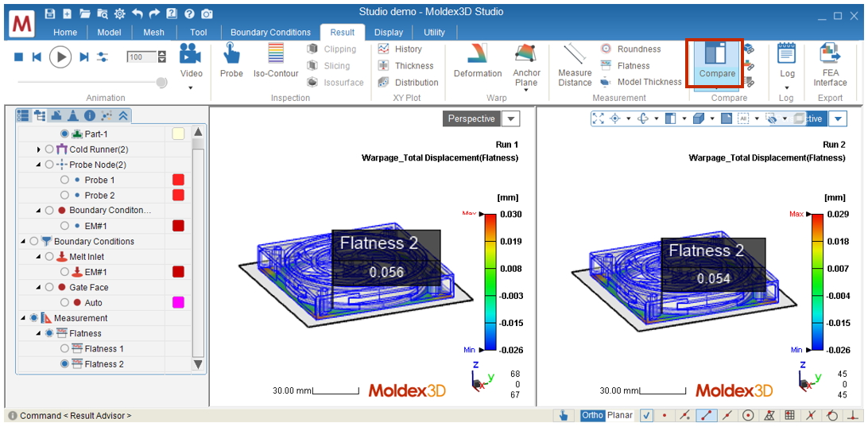Click the red color swatch for Probe 1
Screen dimensions: 868x427
[178, 180]
